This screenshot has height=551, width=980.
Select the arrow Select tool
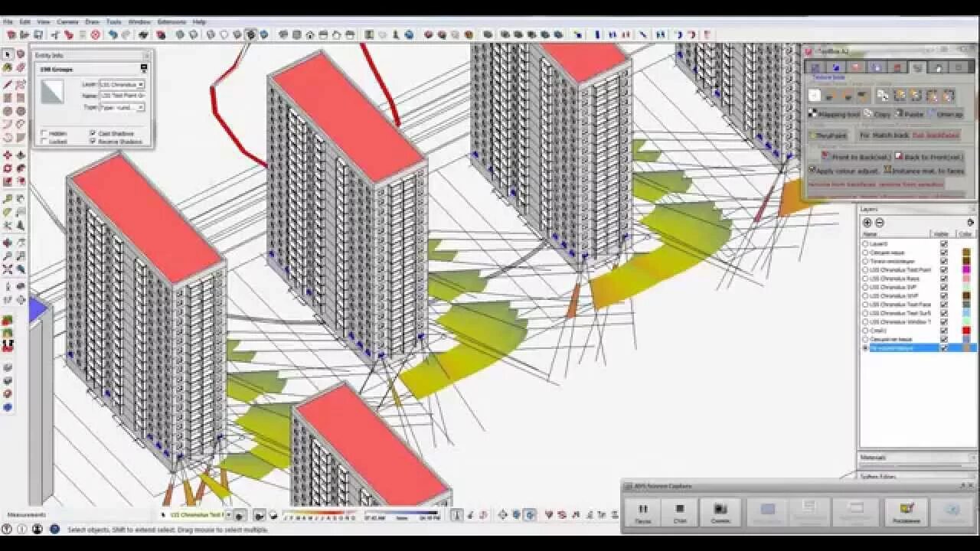(8, 54)
